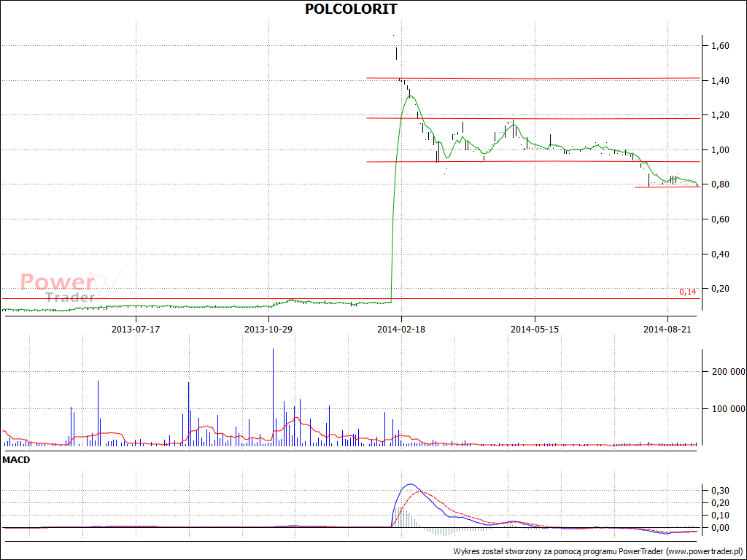Click the 1,60 price axis label
Viewport: 747px width, 560px height.
tap(719, 46)
